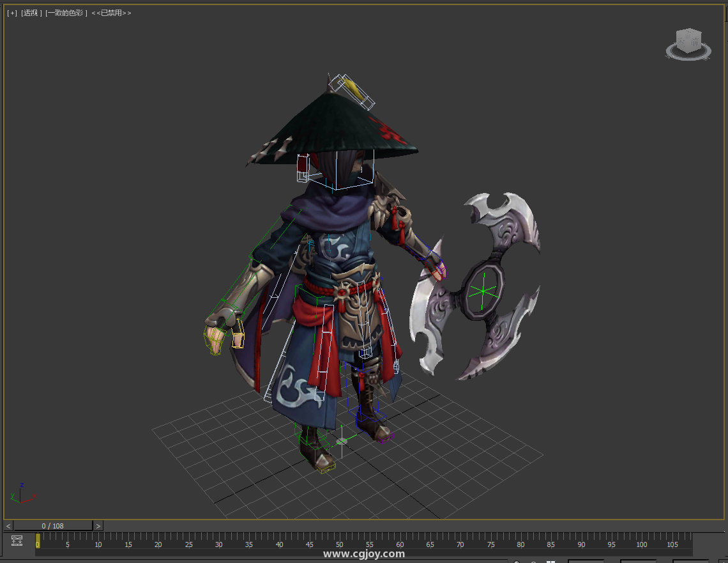Step time slider back with left arrow

pos(8,526)
